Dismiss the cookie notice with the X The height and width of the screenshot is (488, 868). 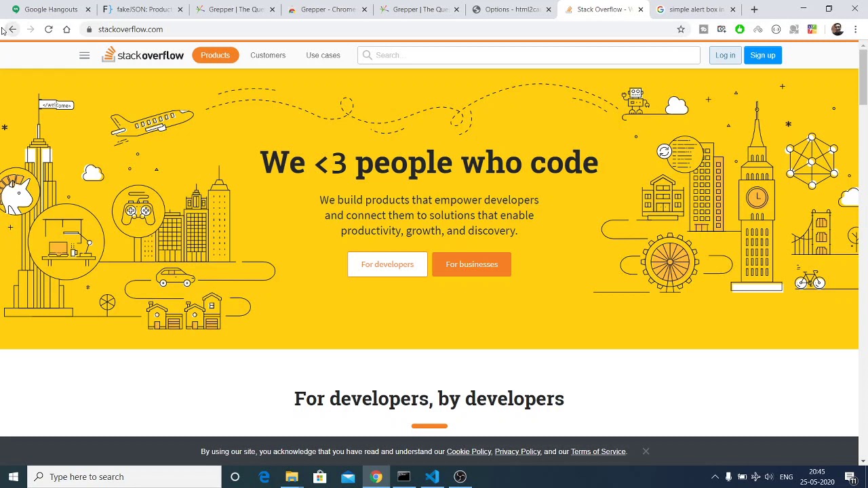point(646,451)
